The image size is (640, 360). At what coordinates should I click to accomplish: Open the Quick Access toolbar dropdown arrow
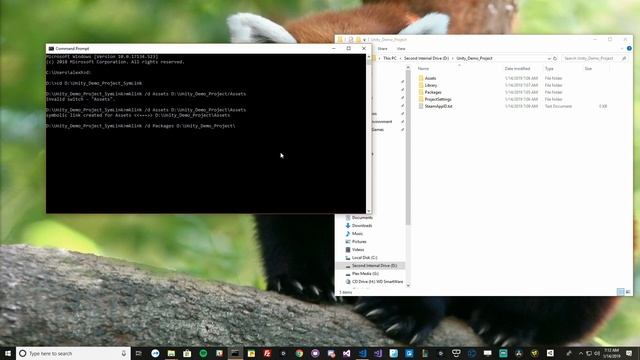pos(364,40)
